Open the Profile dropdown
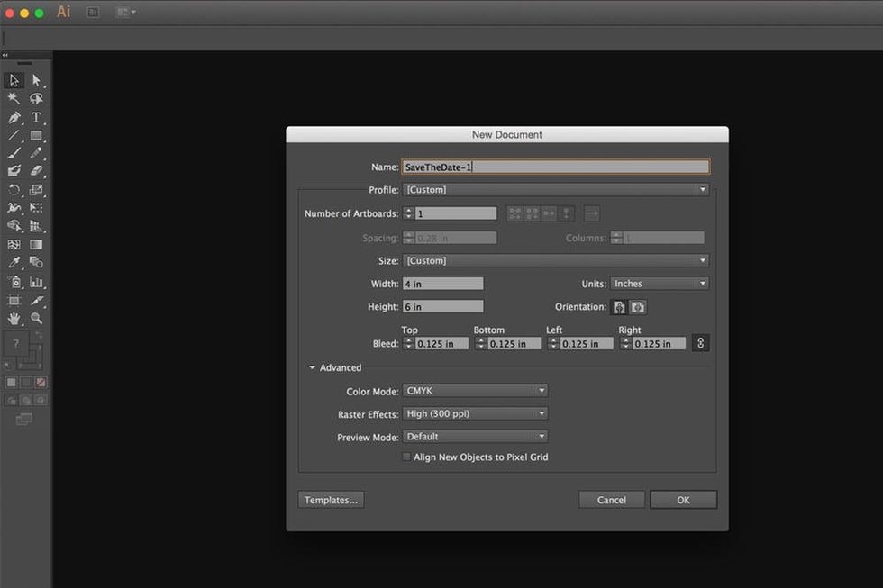This screenshot has height=588, width=883. [556, 190]
